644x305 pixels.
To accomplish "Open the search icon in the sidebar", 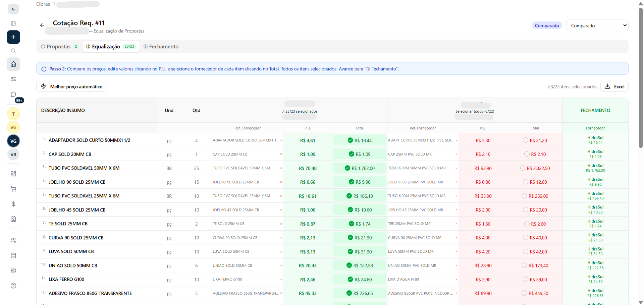I will [x=13, y=51].
